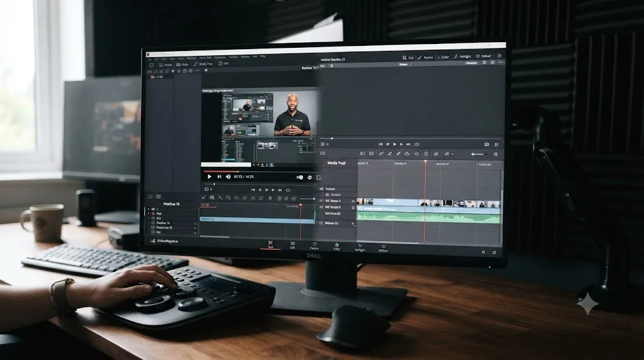Collapse the Pag folder with the red icon
The image size is (644, 360).
pyautogui.click(x=148, y=214)
